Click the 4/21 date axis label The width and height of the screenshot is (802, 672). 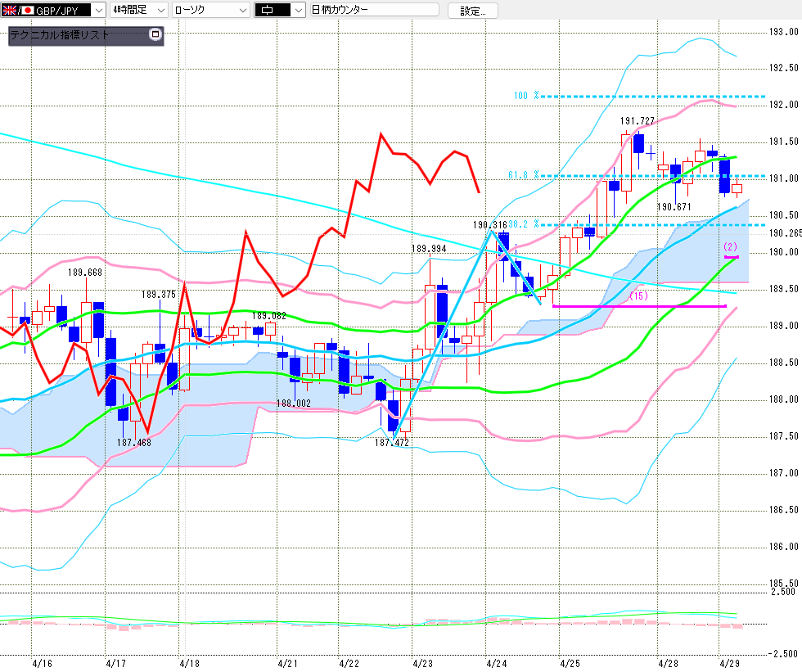pos(287,663)
